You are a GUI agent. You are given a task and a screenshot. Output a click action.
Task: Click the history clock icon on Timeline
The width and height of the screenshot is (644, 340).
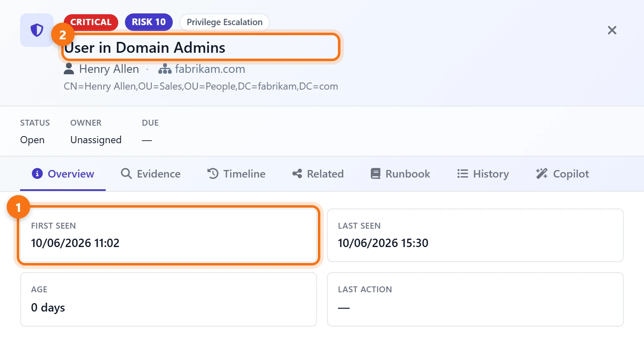pyautogui.click(x=213, y=173)
